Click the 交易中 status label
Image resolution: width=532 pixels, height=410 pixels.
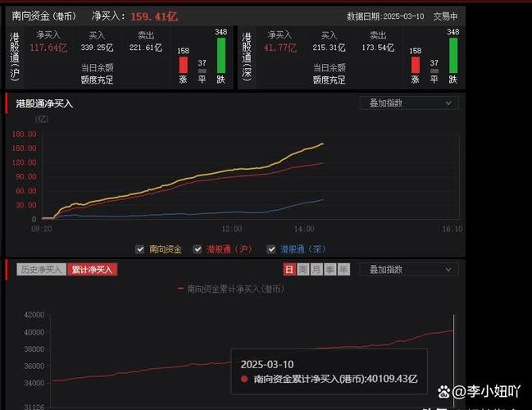click(x=445, y=16)
